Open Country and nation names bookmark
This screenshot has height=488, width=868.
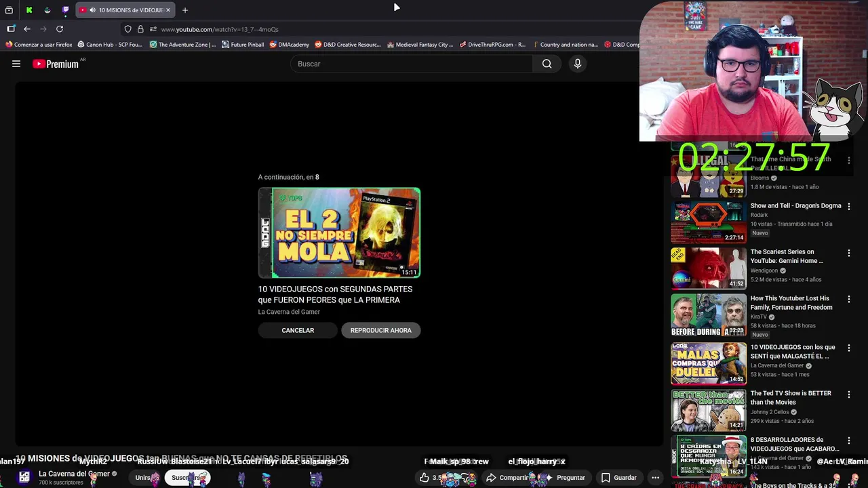565,45
